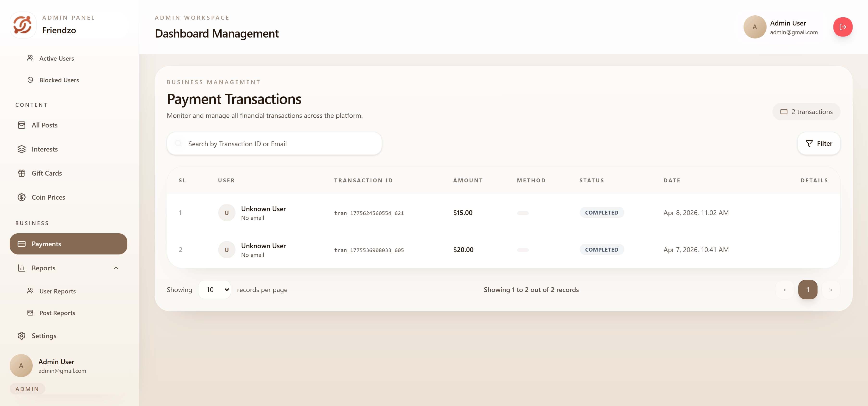This screenshot has height=406, width=868.
Task: Click the Coin Prices dollar icon
Action: 21,197
